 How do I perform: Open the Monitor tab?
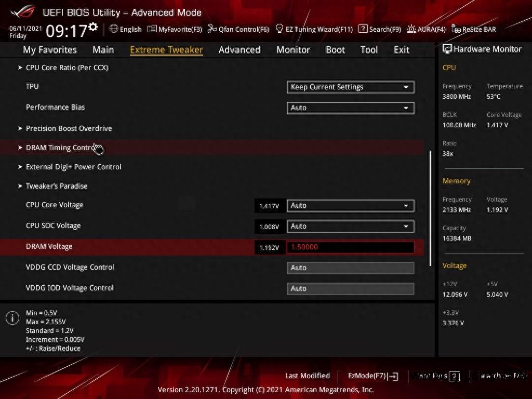click(293, 50)
